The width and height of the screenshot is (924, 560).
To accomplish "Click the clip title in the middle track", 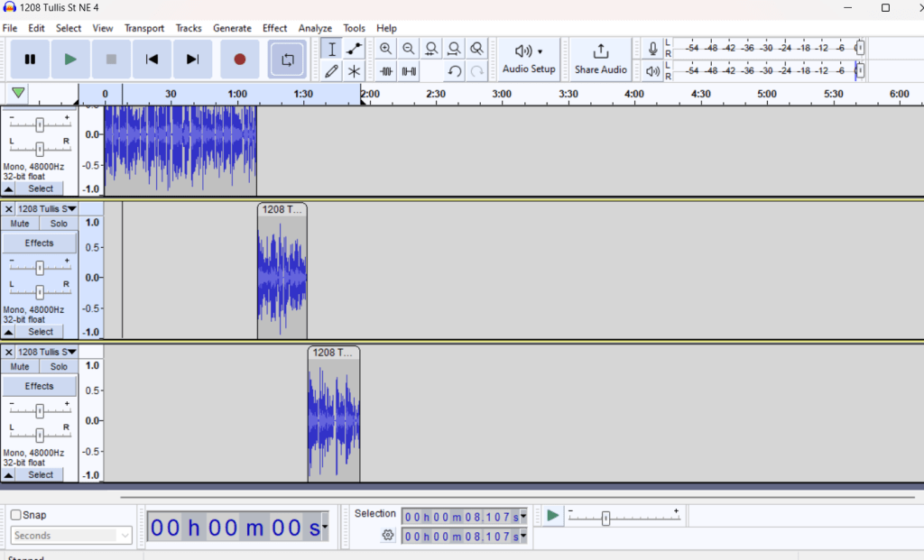I will (x=282, y=209).
